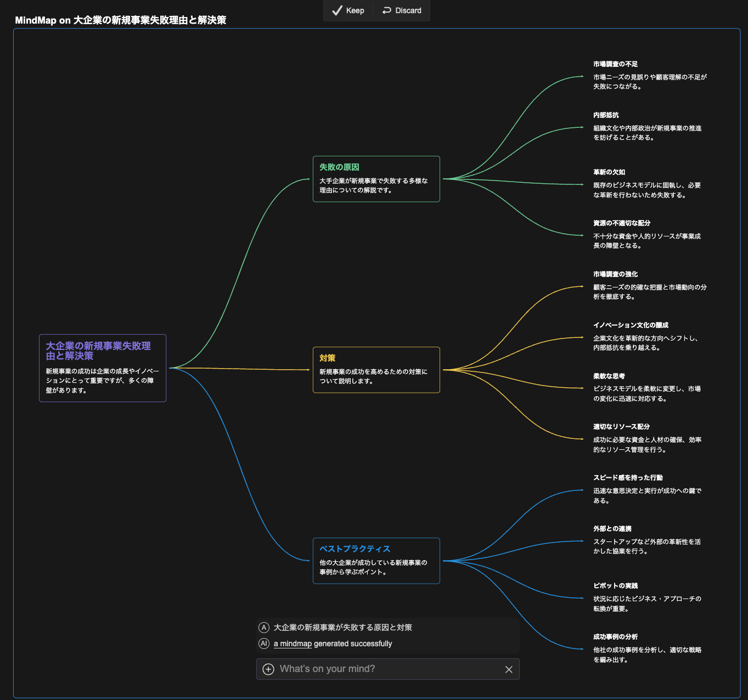748x700 pixels.
Task: Collapse the ベストプラクティス branch node
Action: [x=376, y=561]
